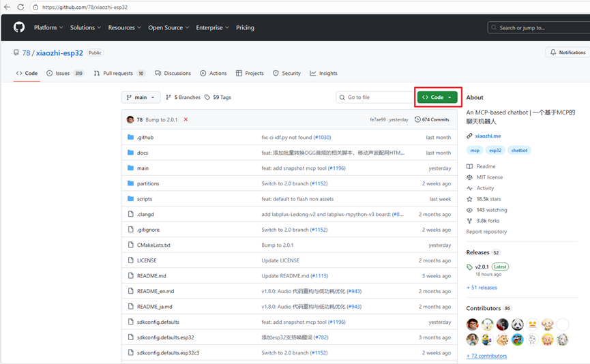Screen dimensions: 590x364
Task: Click the eye icon beside 143 watching
Action: pos(469,210)
